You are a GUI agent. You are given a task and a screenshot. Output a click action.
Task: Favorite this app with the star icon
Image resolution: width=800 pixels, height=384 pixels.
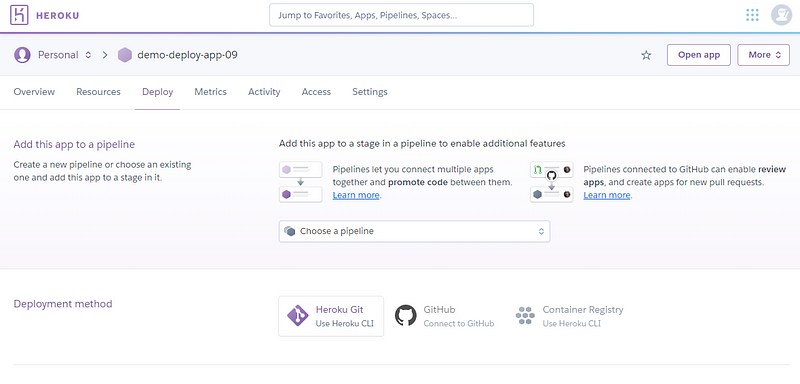pyautogui.click(x=646, y=55)
